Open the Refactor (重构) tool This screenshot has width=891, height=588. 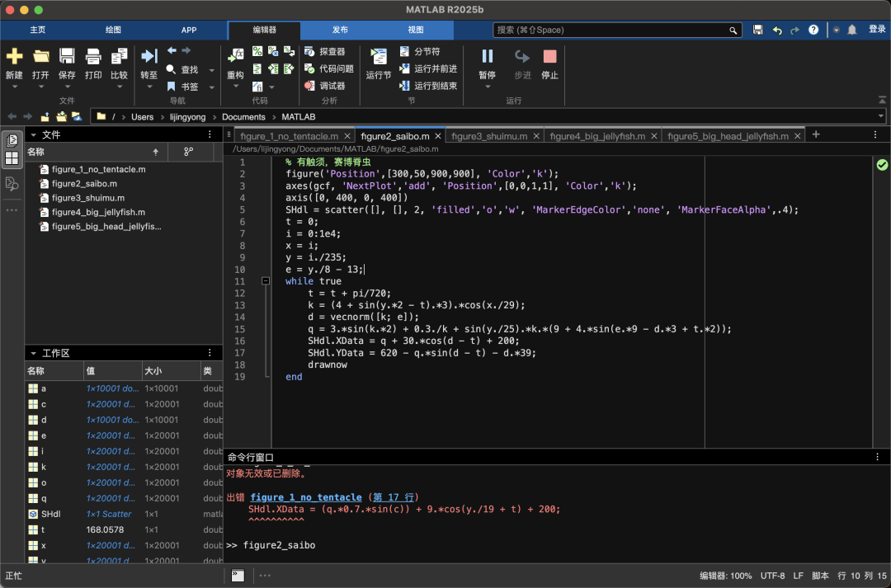tap(236, 57)
